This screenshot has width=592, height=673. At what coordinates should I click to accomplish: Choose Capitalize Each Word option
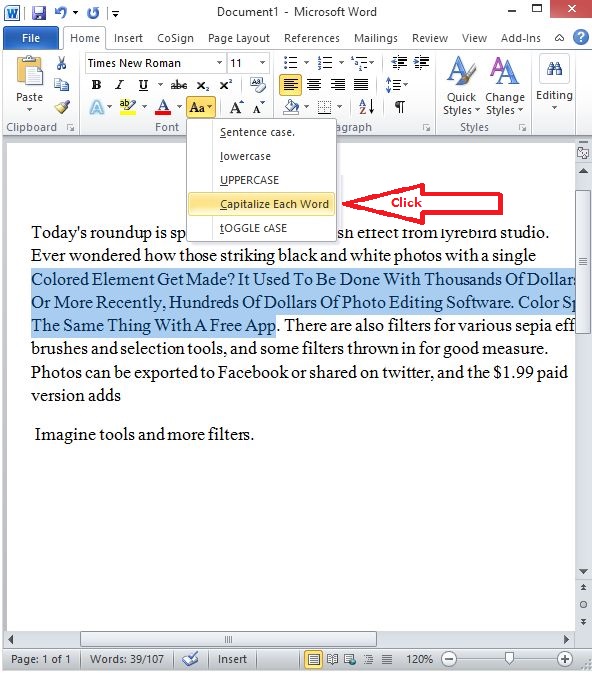click(262, 204)
